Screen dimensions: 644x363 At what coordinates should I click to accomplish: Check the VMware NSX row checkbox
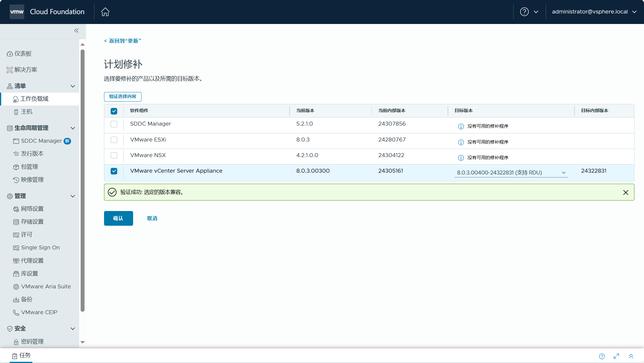coord(114,156)
